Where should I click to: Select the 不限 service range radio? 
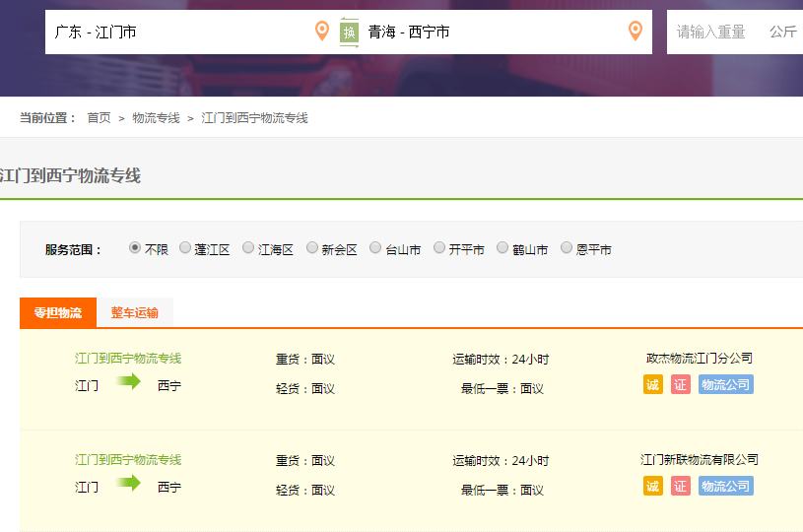[x=135, y=248]
